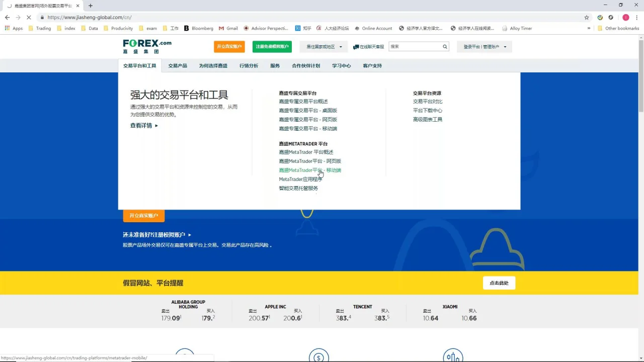Viewport: 644px width, 362px height.
Task: Open the Trading bookmark folder
Action: [40, 28]
